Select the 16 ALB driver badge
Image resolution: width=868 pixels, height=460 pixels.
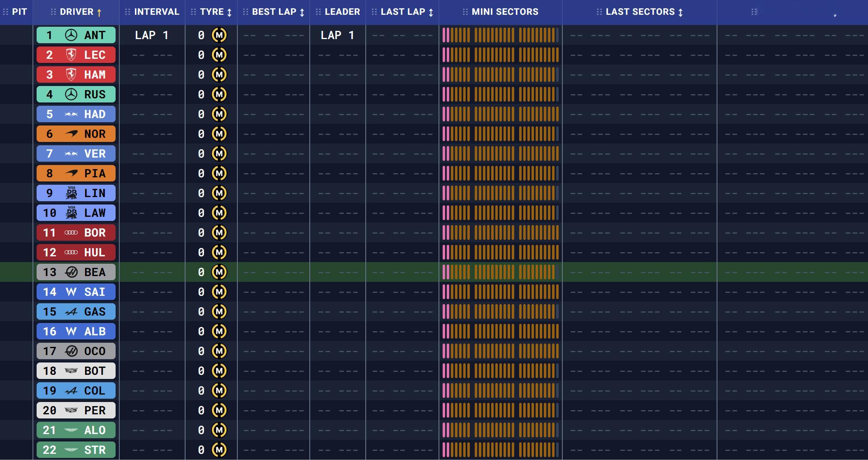[x=76, y=331]
